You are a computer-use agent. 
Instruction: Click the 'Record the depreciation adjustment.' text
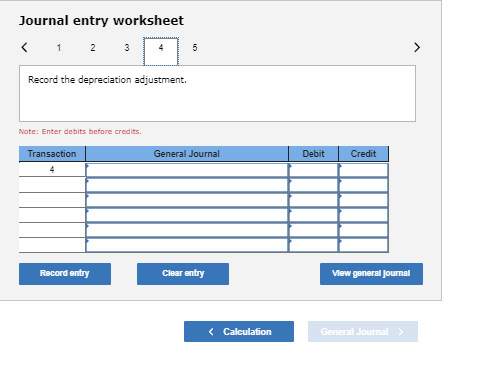107,80
